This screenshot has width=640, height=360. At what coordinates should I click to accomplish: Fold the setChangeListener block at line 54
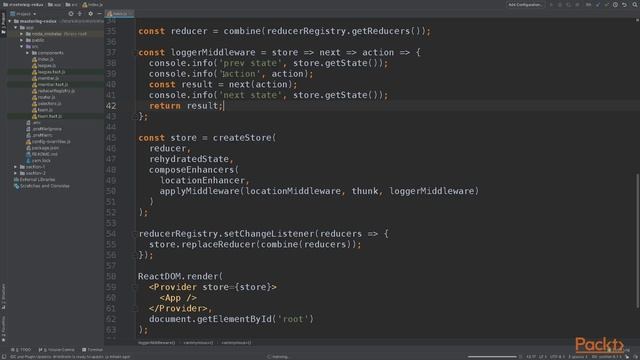point(135,234)
